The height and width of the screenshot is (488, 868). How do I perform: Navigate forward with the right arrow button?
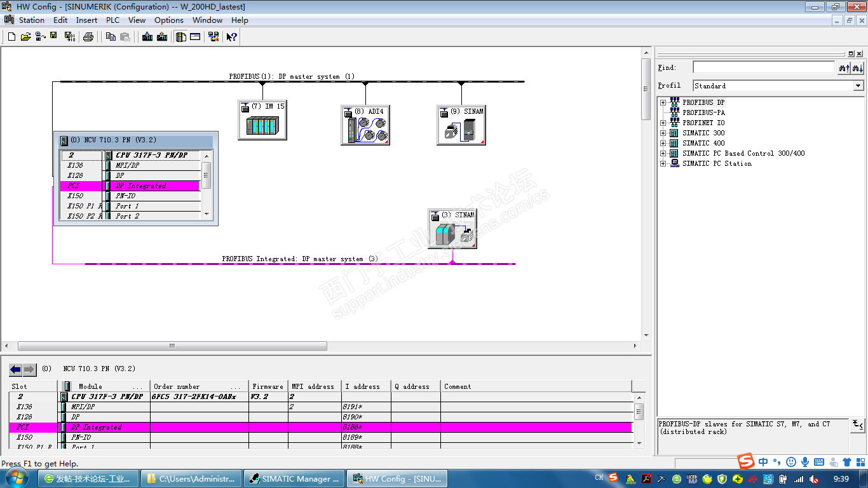click(x=29, y=369)
